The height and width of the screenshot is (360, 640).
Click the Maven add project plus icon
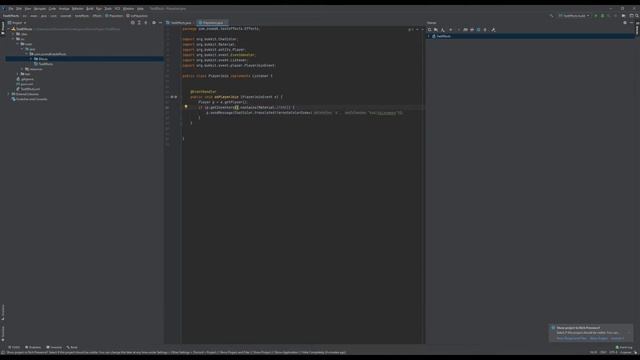(451, 30)
